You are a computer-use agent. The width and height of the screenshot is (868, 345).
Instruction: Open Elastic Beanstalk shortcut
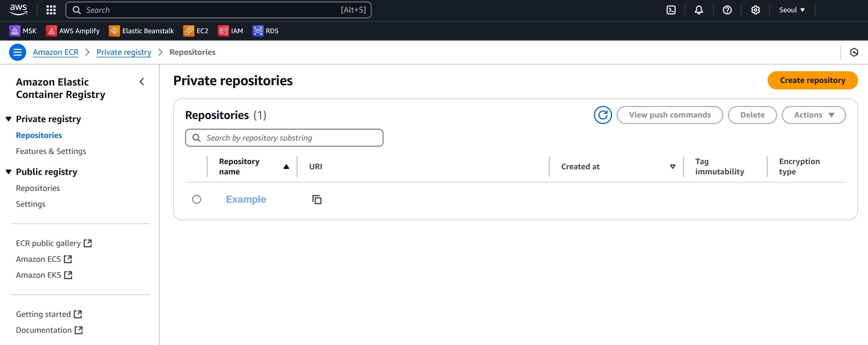141,31
